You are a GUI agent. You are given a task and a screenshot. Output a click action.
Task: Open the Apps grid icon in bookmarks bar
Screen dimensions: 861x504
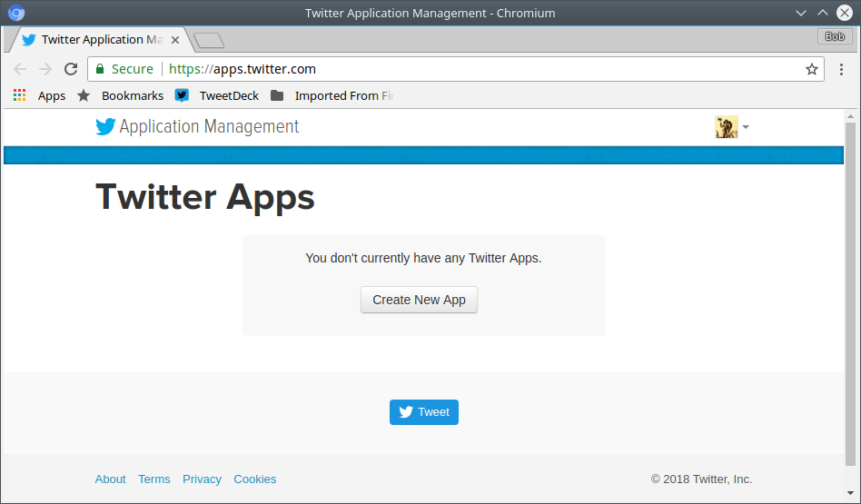click(x=20, y=95)
